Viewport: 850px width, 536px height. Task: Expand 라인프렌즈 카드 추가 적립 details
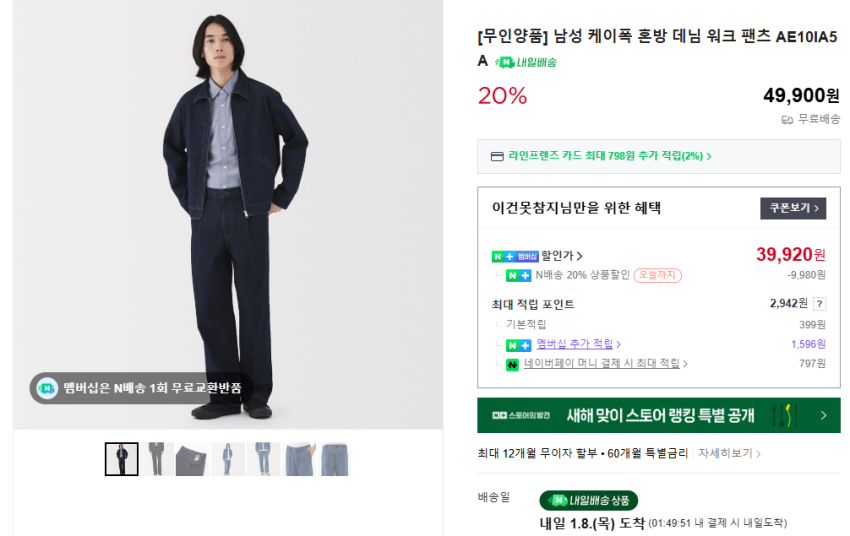[610, 156]
